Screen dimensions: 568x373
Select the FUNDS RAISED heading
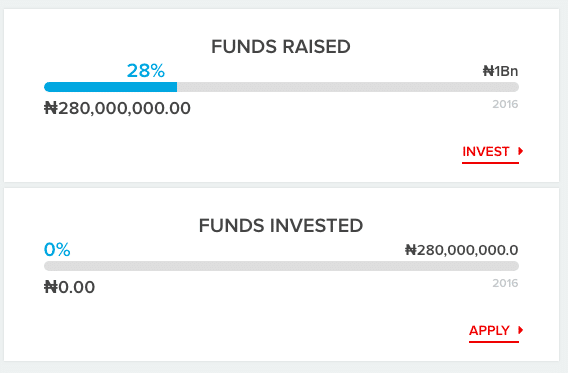[281, 47]
